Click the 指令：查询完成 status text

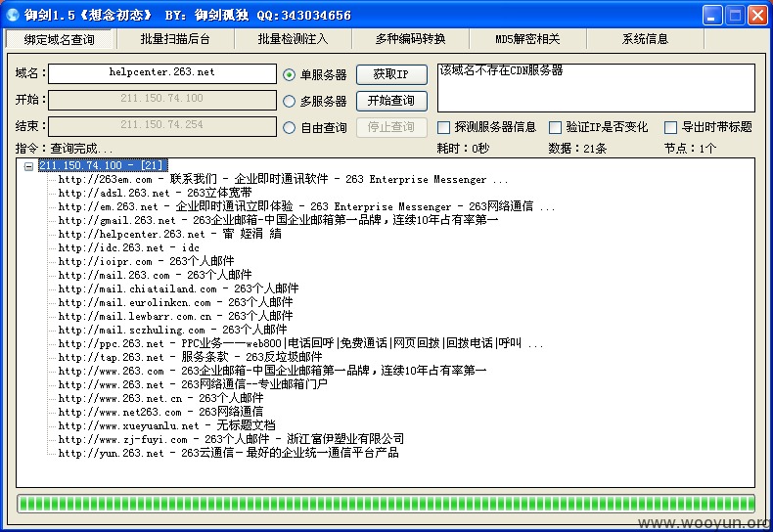click(x=64, y=149)
